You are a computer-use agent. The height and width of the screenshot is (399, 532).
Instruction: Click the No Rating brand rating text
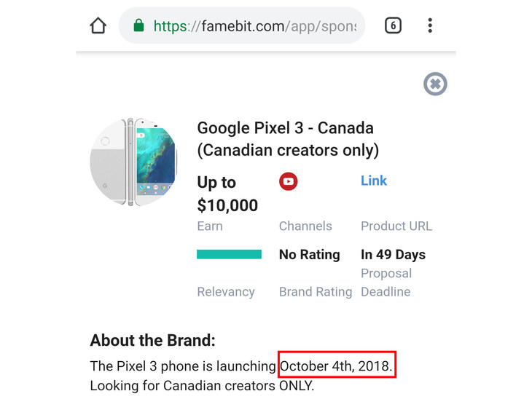point(310,254)
